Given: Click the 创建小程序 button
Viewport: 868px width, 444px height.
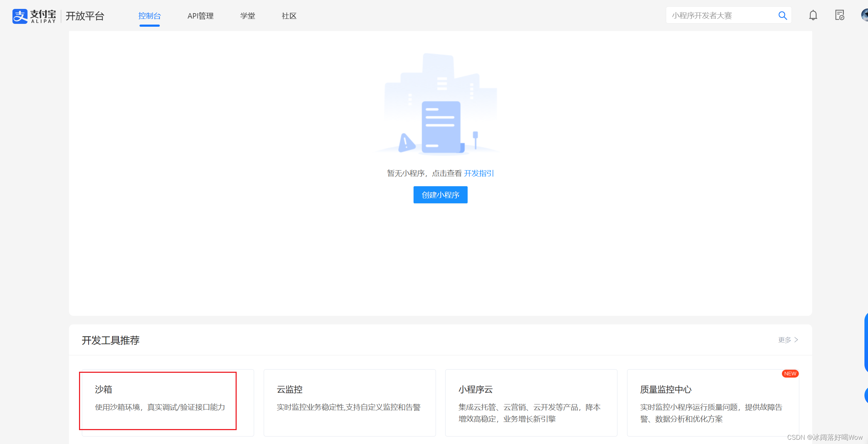Looking at the screenshot, I should pos(440,195).
